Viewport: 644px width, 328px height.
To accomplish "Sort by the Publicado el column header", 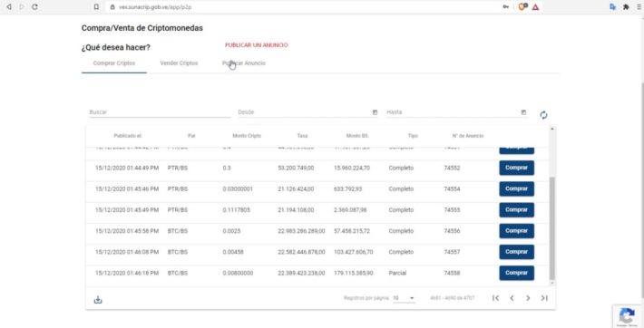I will pyautogui.click(x=127, y=136).
